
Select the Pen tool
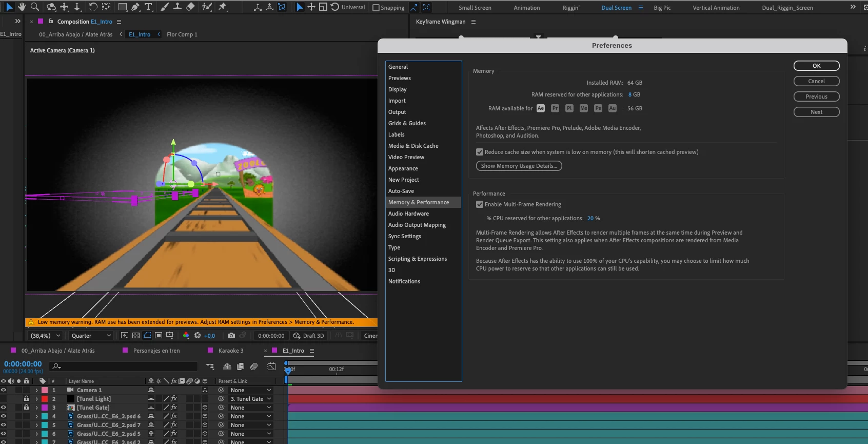click(x=135, y=7)
